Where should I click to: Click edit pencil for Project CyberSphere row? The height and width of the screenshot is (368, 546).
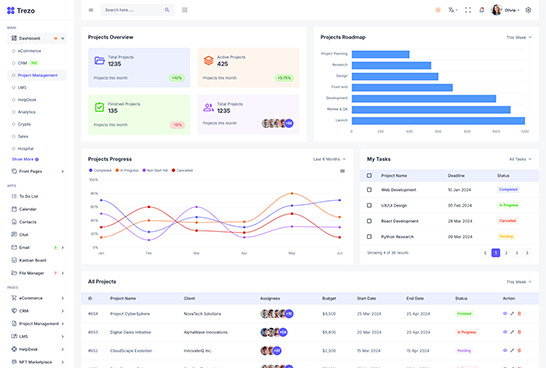click(512, 314)
